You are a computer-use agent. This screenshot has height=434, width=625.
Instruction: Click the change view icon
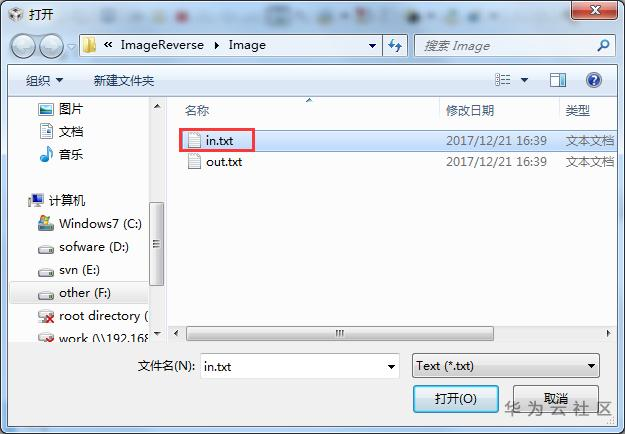tap(503, 80)
